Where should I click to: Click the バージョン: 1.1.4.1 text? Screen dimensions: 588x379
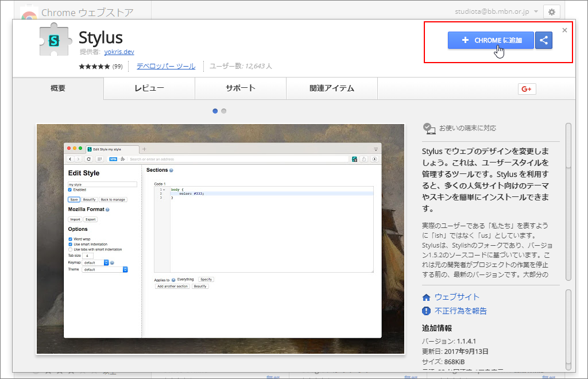[x=449, y=341]
